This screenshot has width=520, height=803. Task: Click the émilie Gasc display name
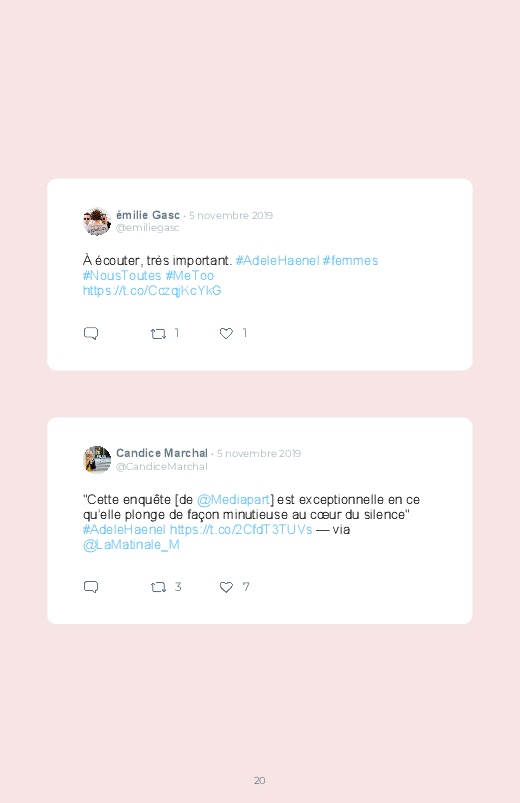click(x=148, y=215)
